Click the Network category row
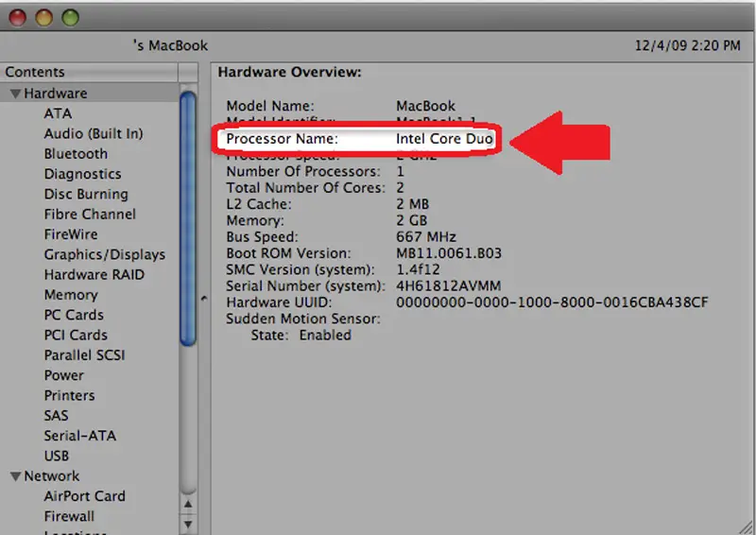Viewport: 756px width, 535px height. 90,476
